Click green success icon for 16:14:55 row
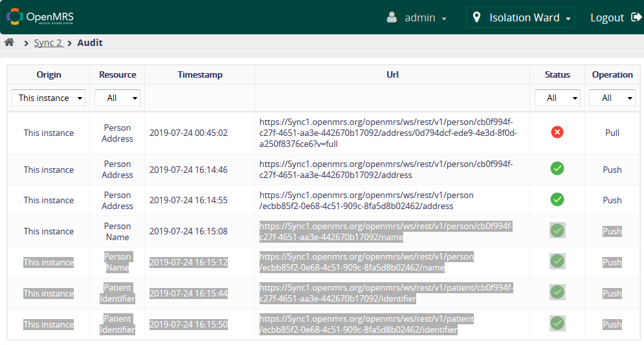Image resolution: width=644 pixels, height=345 pixels. (x=557, y=199)
